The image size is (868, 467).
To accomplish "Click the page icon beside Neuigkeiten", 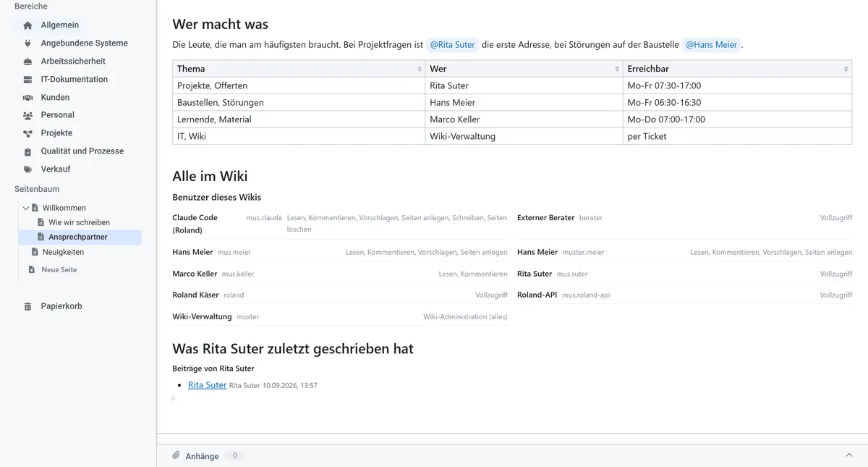I will pos(35,252).
